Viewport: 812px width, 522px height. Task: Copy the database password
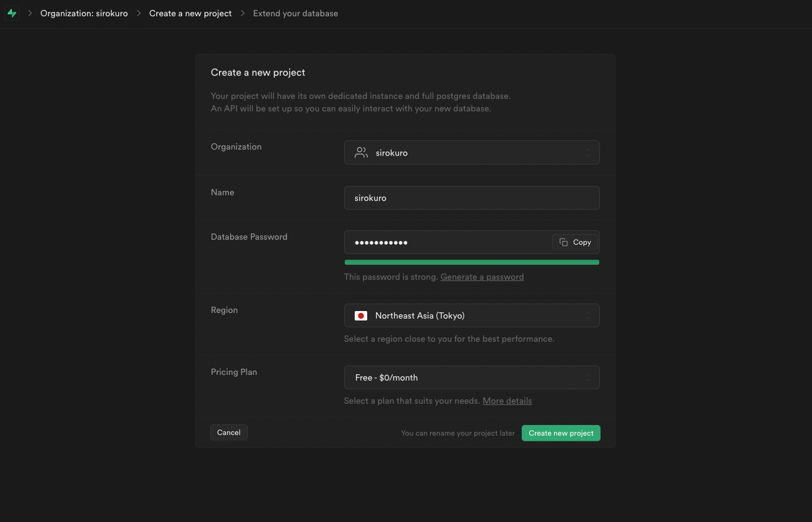coord(575,242)
